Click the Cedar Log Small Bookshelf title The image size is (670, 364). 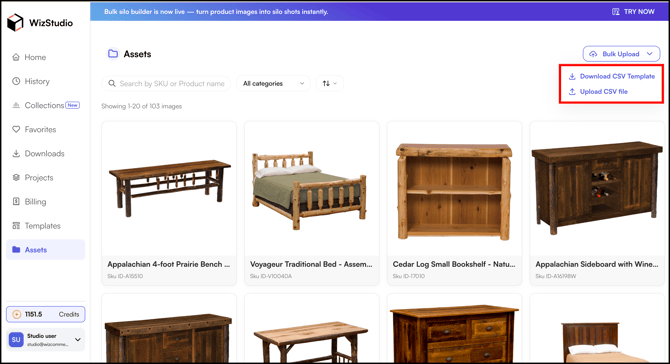tap(454, 264)
